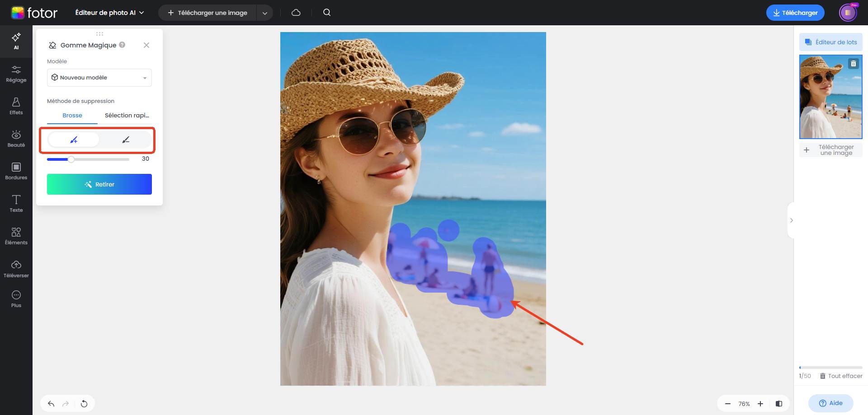This screenshot has width=868, height=415.
Task: Select the beach photo thumbnail on the right
Action: point(830,96)
